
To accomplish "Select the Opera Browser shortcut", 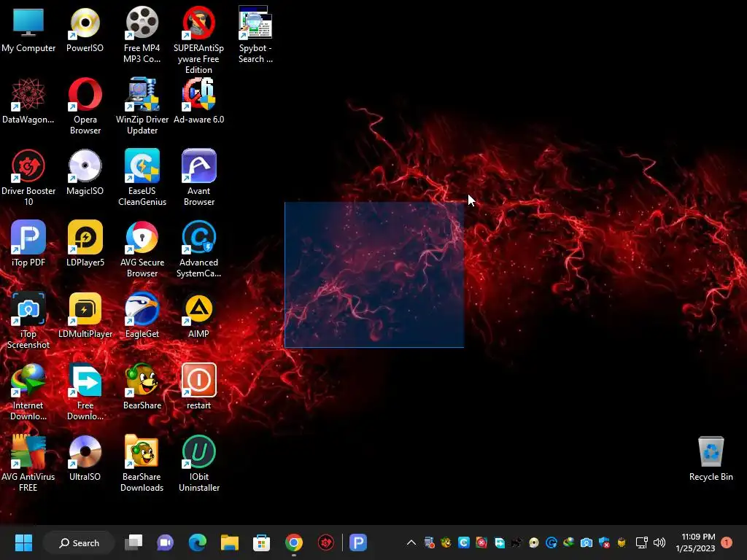I will [x=85, y=106].
